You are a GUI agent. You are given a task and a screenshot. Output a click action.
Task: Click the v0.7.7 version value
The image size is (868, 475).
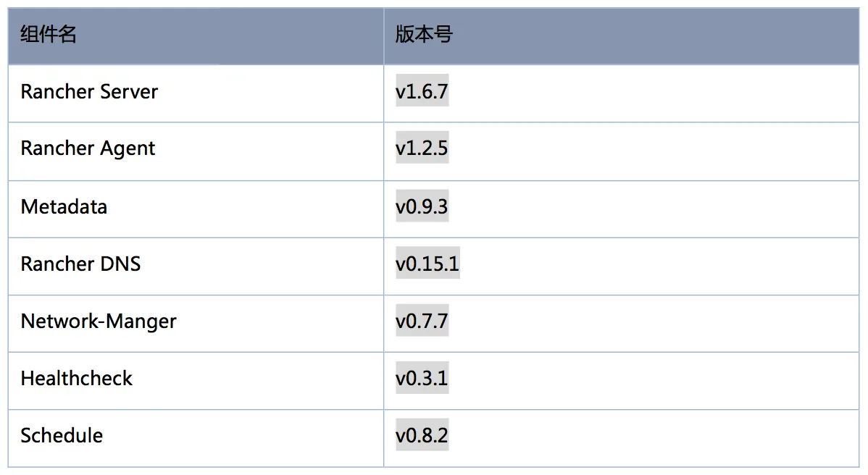point(422,321)
